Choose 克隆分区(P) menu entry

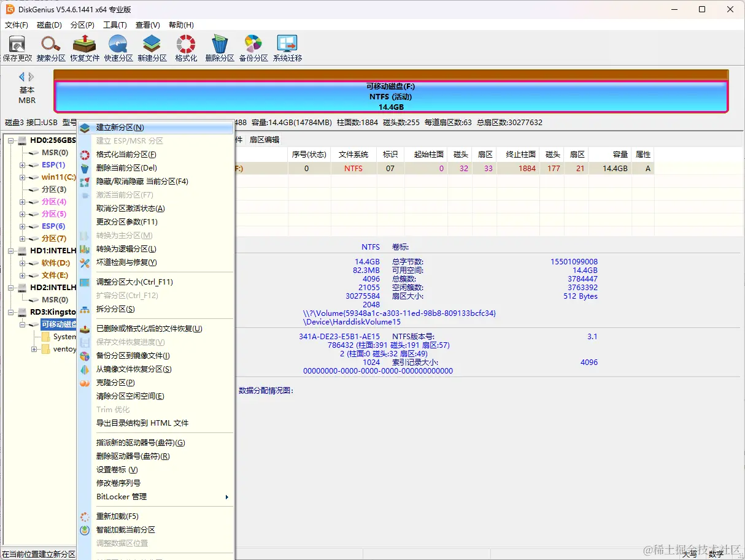(155, 383)
